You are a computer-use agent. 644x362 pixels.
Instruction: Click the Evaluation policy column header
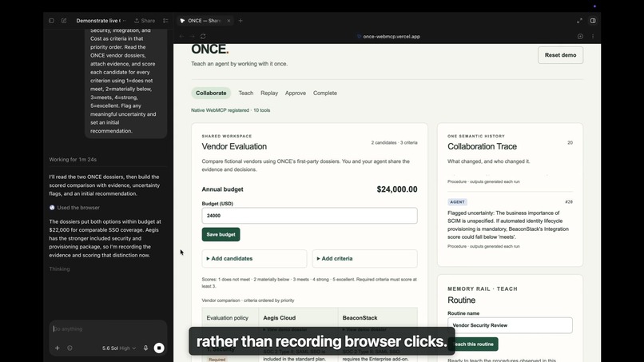tap(227, 317)
